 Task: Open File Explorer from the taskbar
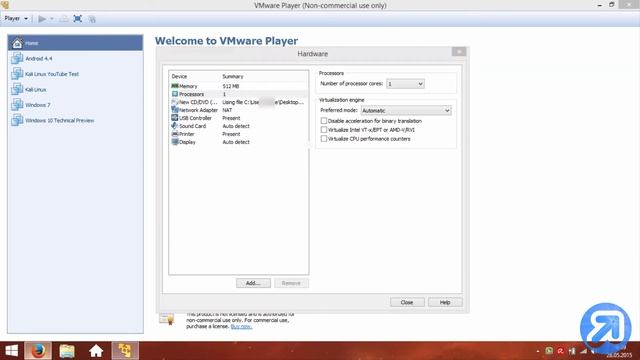click(67, 351)
